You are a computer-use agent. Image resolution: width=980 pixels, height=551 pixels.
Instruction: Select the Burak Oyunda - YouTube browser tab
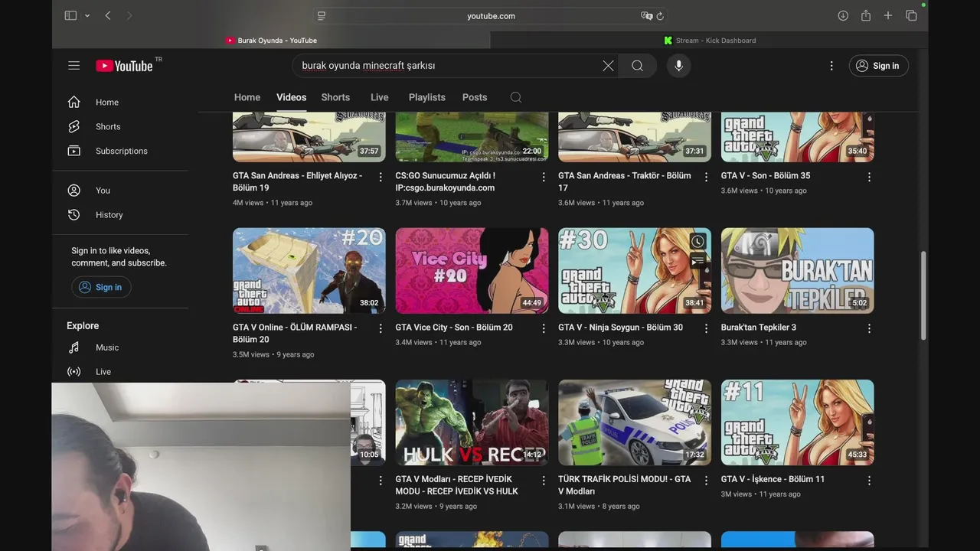pyautogui.click(x=271, y=41)
